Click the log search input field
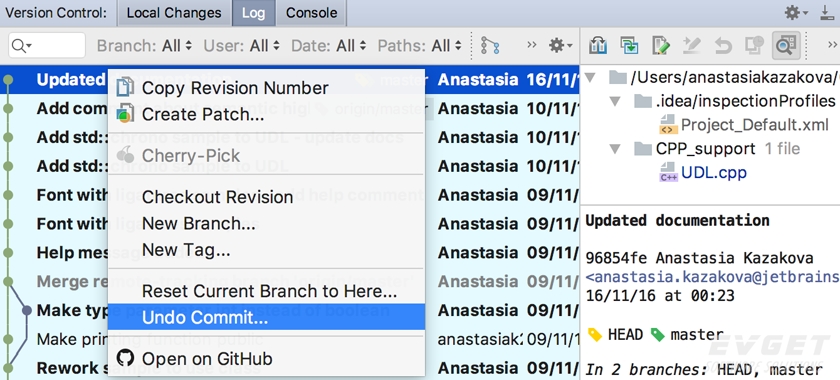The width and height of the screenshot is (840, 380). coord(47,46)
